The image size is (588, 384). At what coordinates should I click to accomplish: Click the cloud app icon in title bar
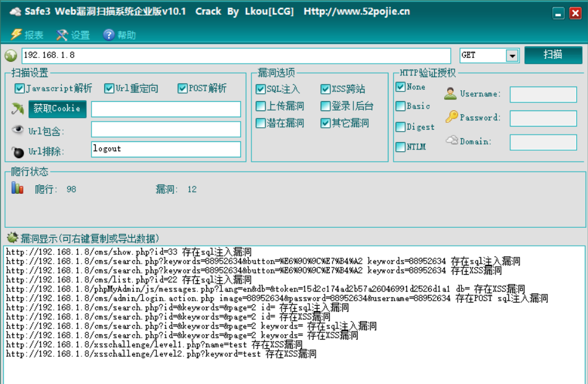point(15,12)
